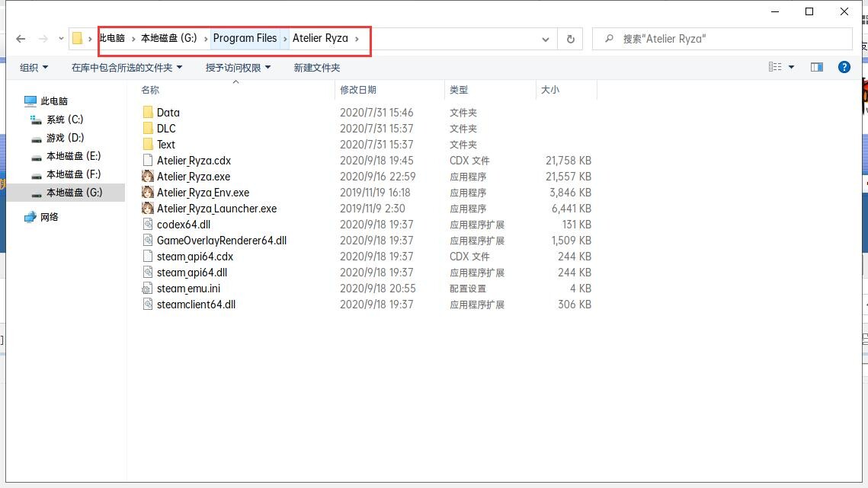The image size is (868, 488).
Task: Expand the address bar history dropdown arrow
Action: [546, 39]
